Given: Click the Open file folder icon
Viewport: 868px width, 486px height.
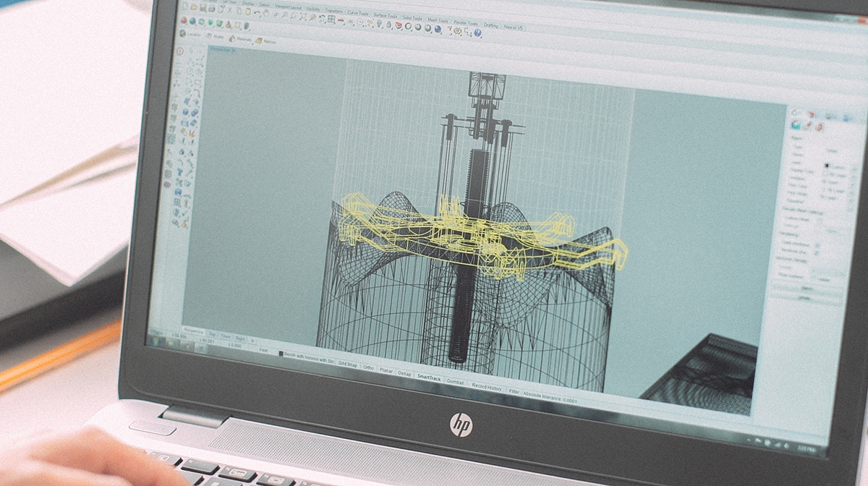Looking at the screenshot, I should (194, 7).
